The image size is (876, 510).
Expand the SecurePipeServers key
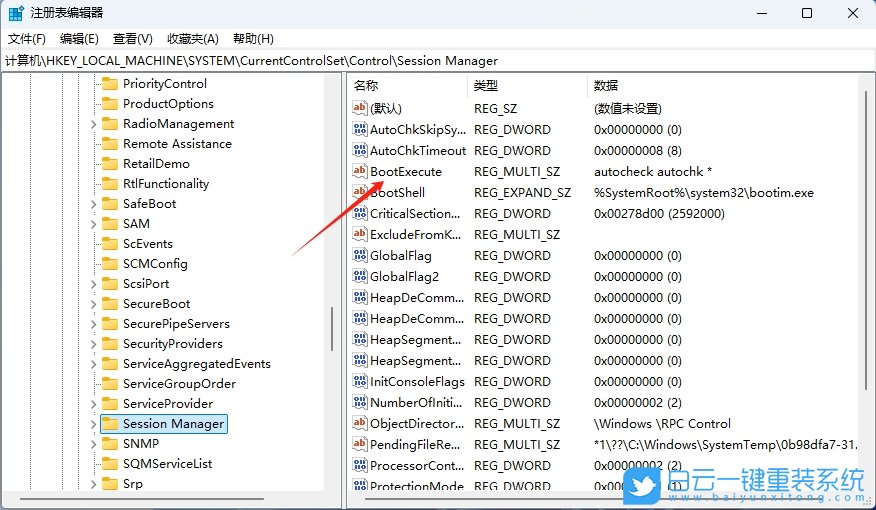click(93, 324)
